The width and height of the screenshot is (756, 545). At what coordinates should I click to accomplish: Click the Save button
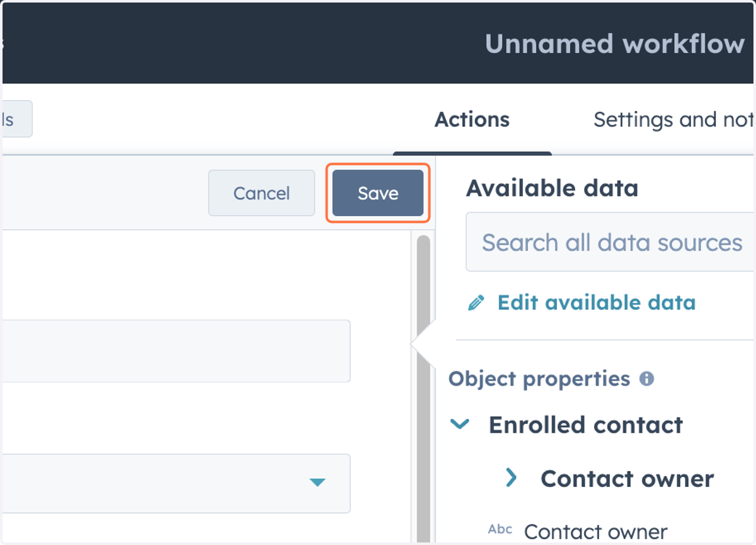378,193
